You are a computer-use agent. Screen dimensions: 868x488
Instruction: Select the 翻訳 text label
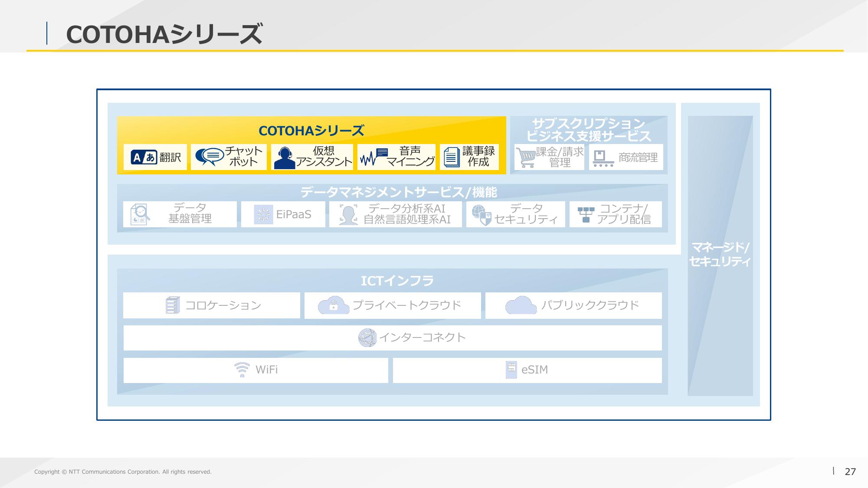[x=170, y=157]
